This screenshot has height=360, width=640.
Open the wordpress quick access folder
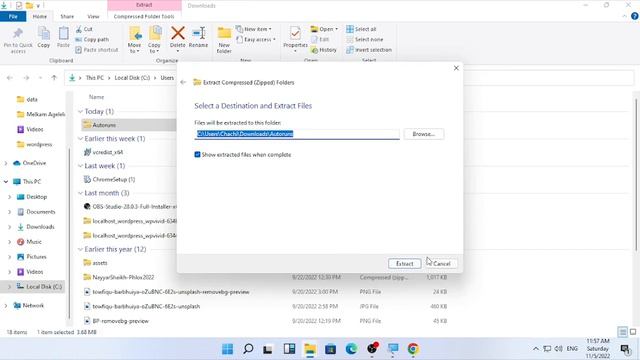[x=39, y=144]
